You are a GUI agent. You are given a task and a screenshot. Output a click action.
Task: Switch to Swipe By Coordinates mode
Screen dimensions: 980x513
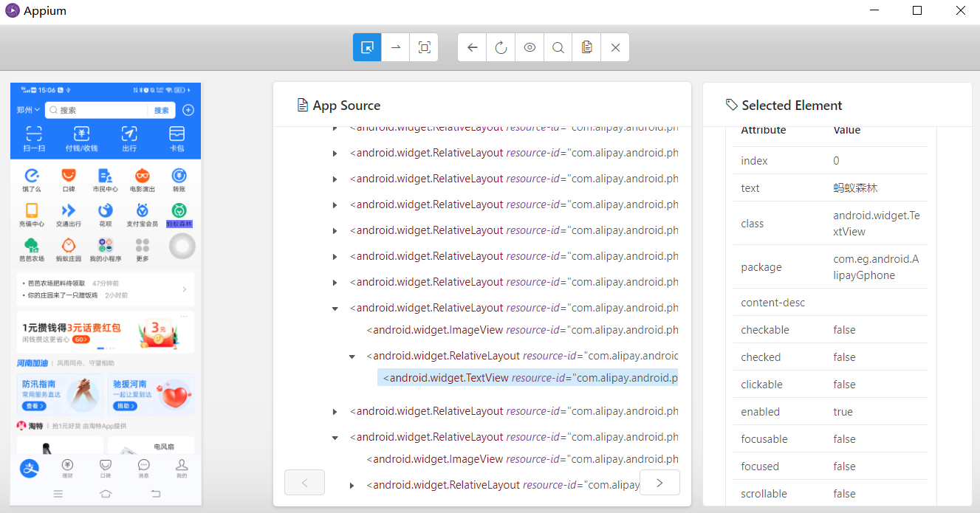[x=396, y=47]
